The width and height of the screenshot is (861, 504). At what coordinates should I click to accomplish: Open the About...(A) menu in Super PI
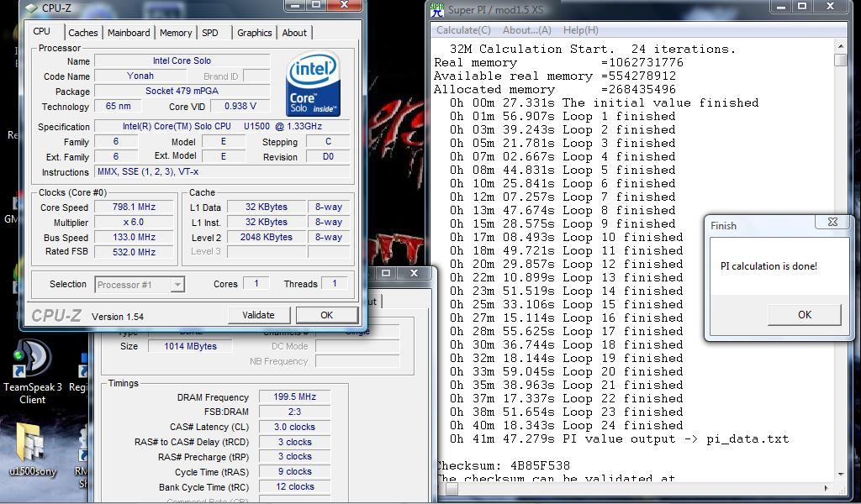point(526,30)
